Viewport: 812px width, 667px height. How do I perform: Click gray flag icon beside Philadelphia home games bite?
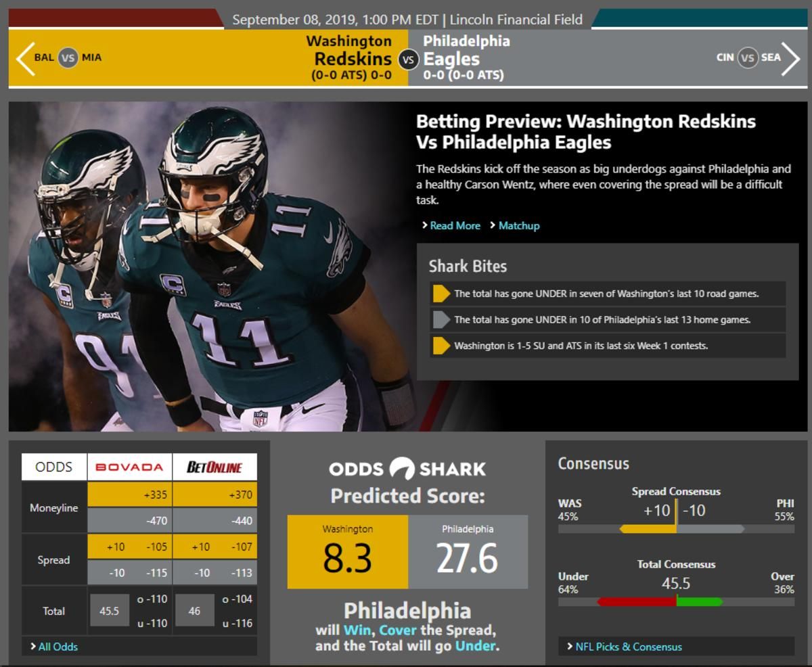tap(441, 319)
